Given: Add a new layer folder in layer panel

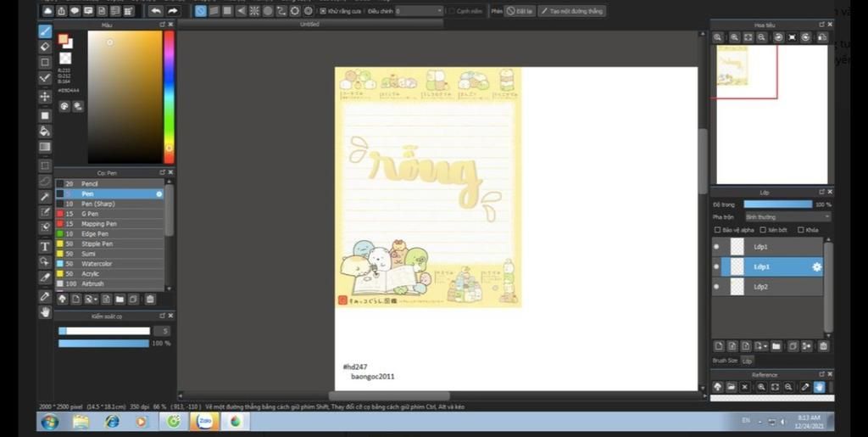Looking at the screenshot, I should [776, 346].
